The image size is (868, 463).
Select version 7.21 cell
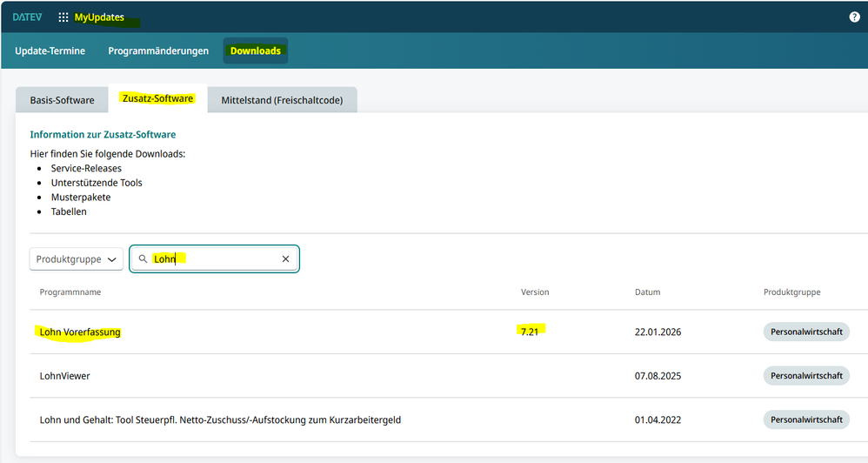pos(530,332)
